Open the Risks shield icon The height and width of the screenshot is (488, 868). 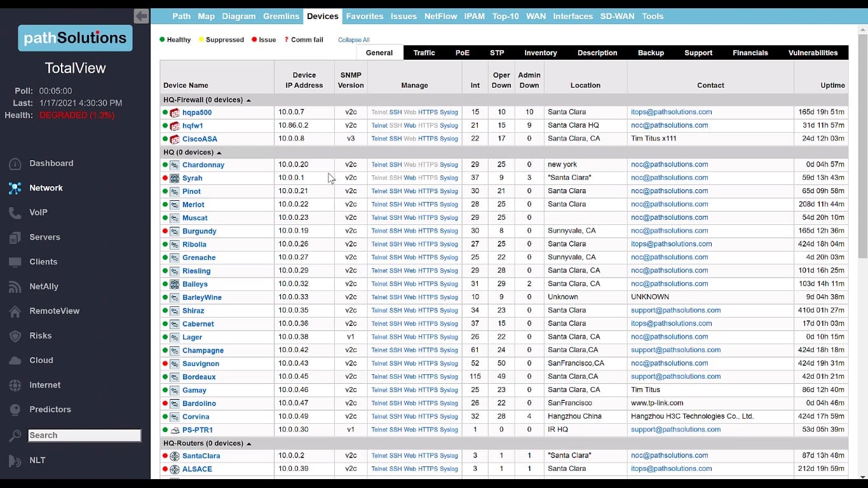point(15,336)
